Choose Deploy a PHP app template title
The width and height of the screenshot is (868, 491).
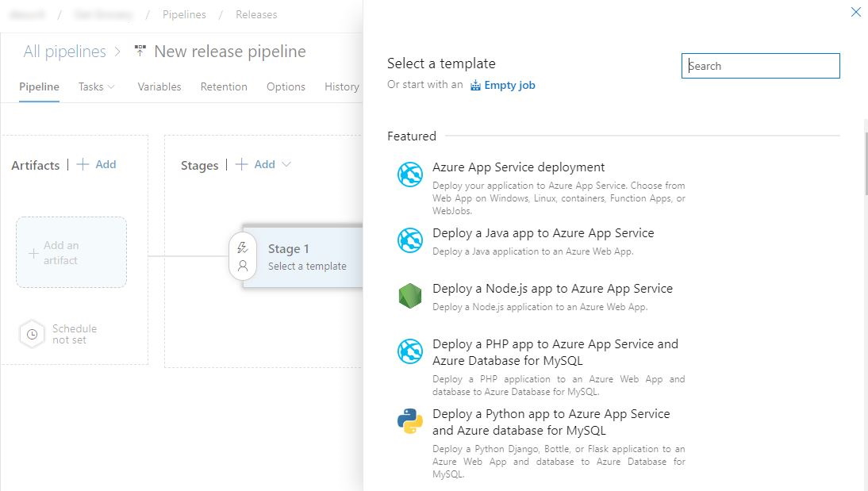(x=555, y=352)
